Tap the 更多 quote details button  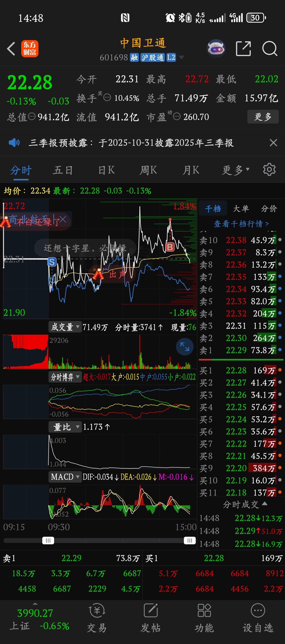click(263, 116)
